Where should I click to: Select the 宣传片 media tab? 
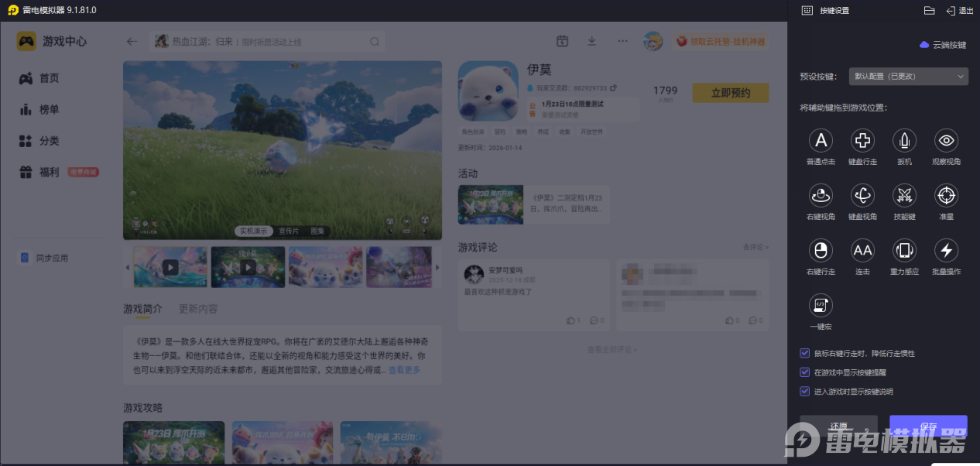click(289, 231)
